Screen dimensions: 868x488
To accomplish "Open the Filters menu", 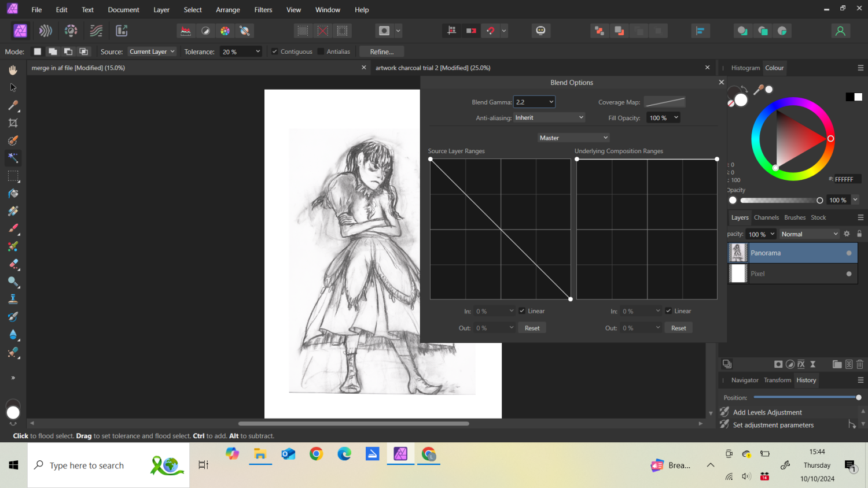I will pos(263,9).
